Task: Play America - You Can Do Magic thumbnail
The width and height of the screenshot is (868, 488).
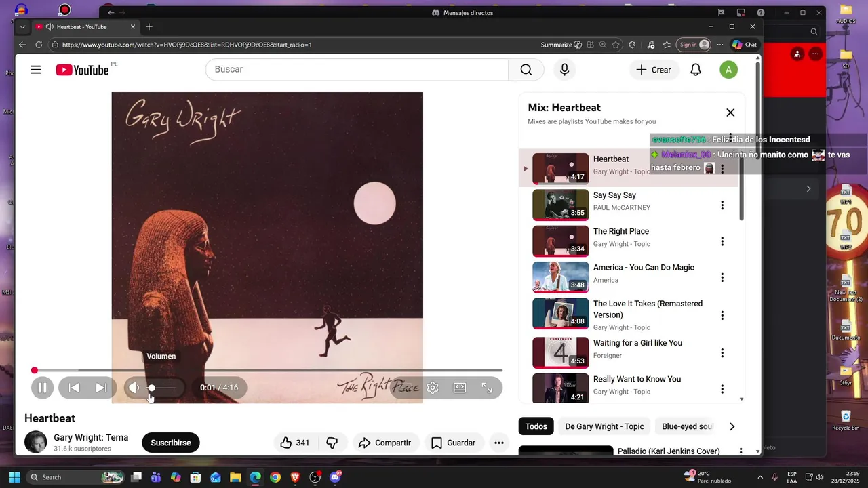Action: click(x=561, y=277)
